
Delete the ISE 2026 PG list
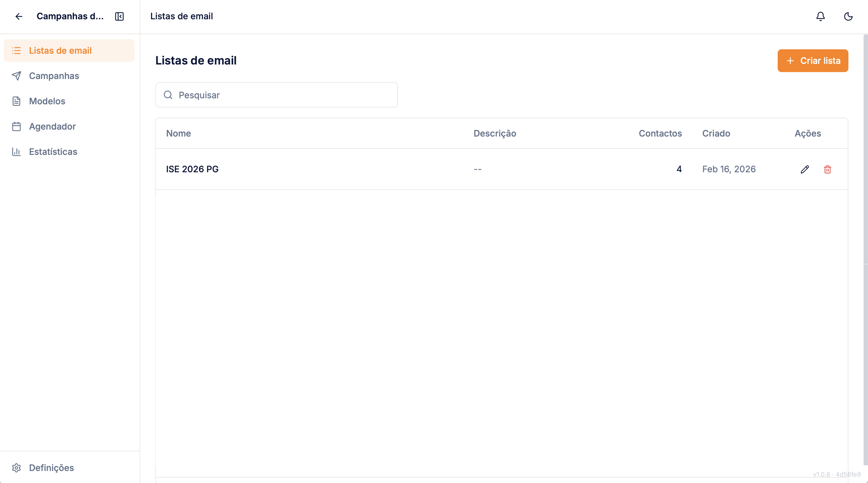(x=827, y=169)
